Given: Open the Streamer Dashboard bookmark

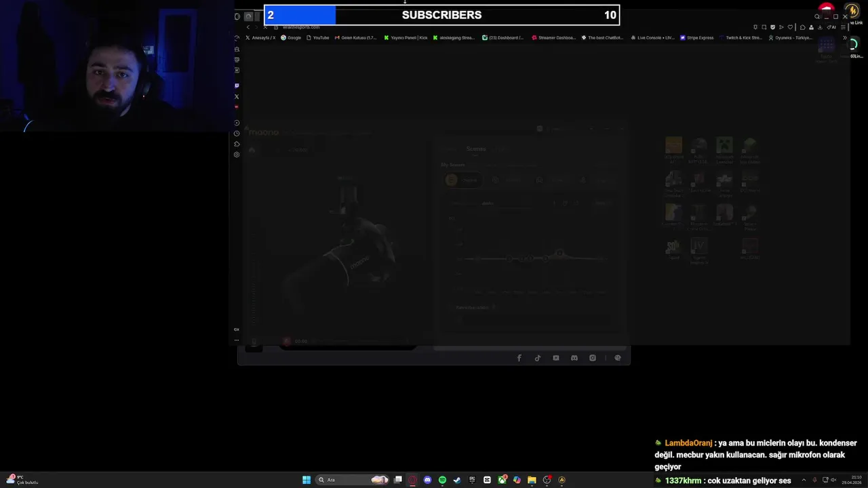Looking at the screenshot, I should click(554, 38).
